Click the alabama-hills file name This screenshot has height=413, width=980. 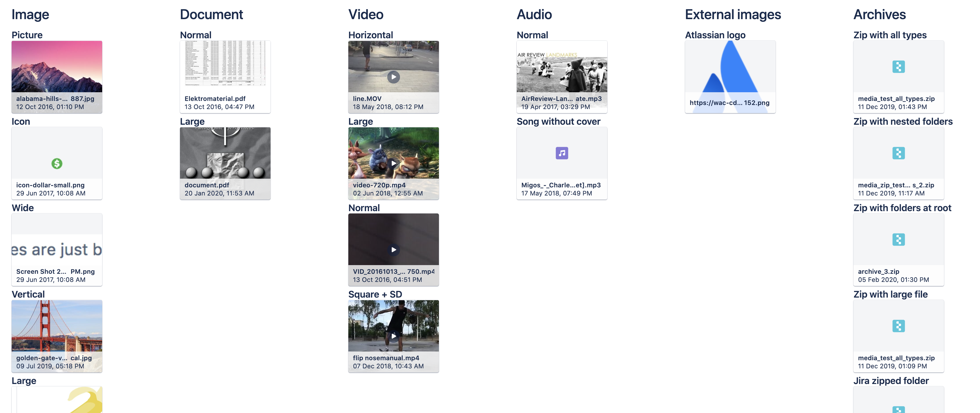tap(55, 98)
